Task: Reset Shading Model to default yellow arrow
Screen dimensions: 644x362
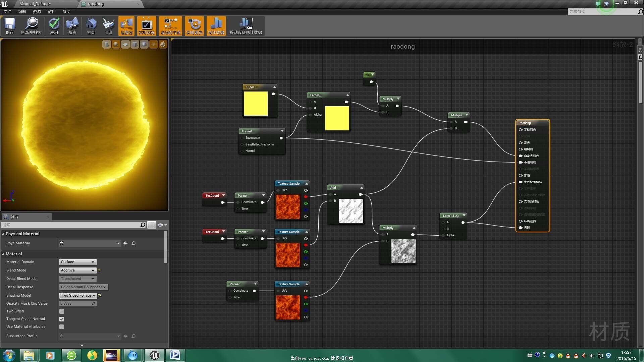Action: point(100,295)
